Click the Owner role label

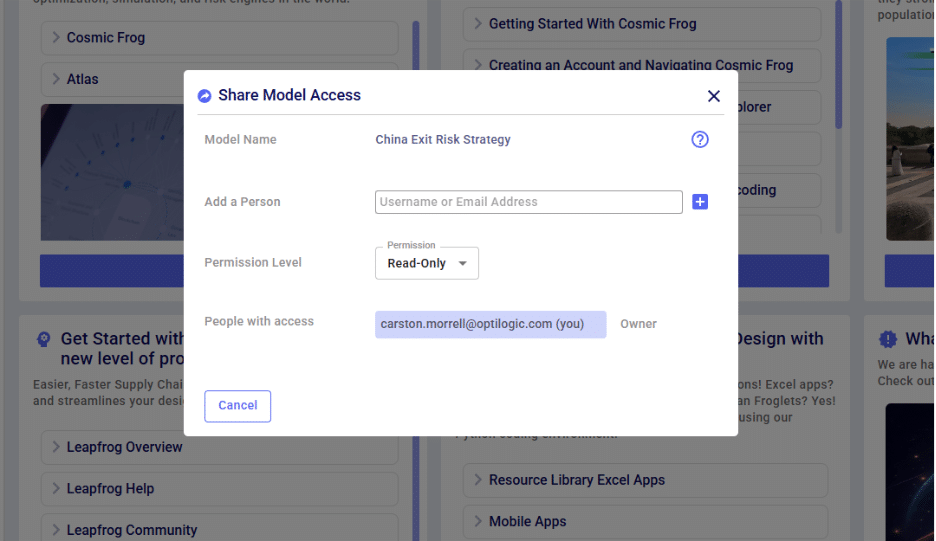pyautogui.click(x=638, y=324)
